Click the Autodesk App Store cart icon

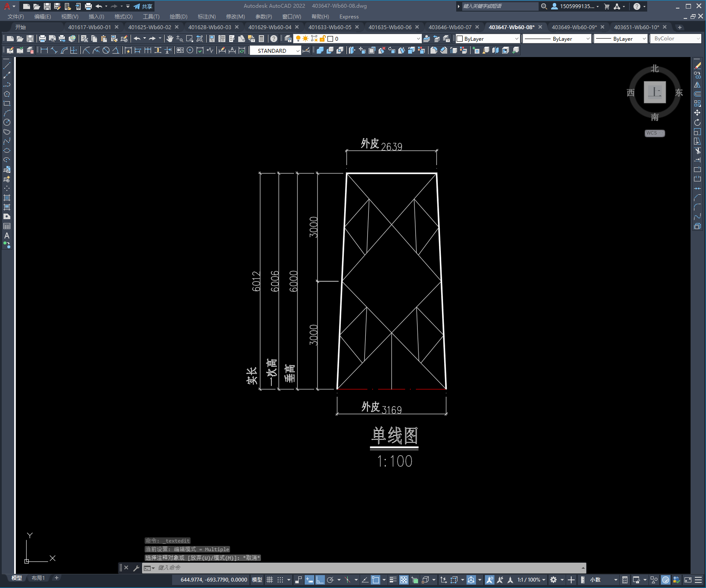coord(607,6)
